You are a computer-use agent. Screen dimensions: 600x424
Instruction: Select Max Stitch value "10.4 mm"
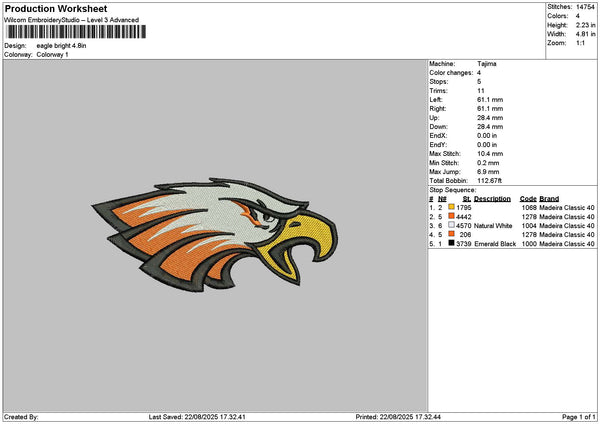pos(490,153)
